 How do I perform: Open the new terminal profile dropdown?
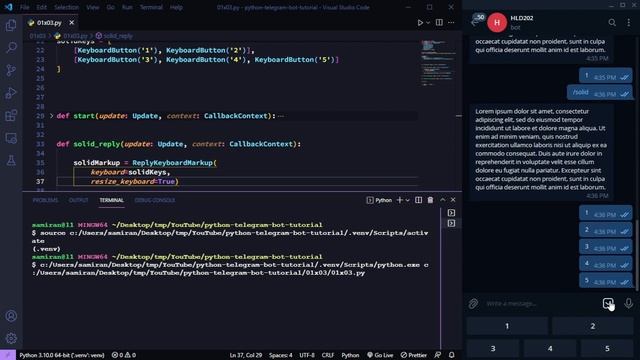(407, 200)
